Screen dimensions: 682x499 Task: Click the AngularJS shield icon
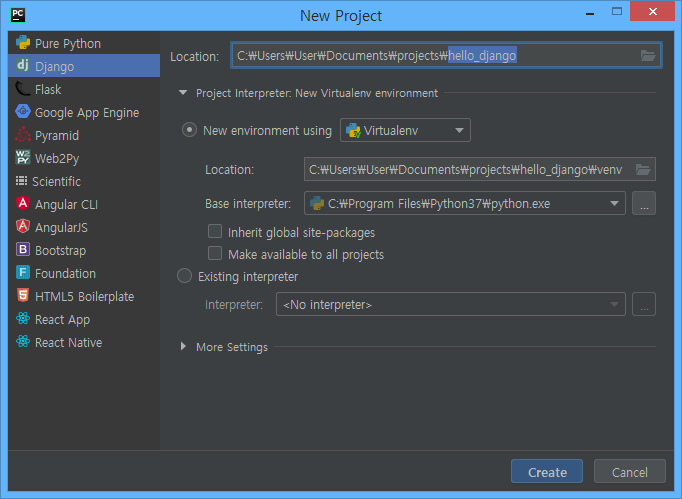tap(23, 227)
